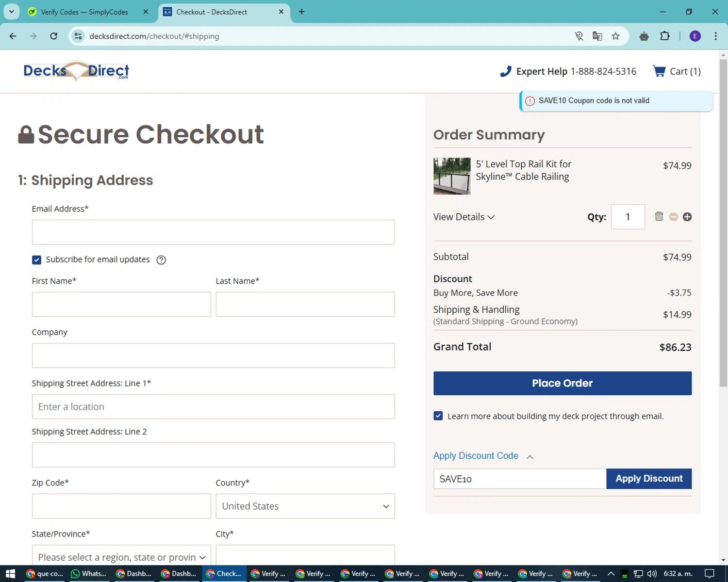Click the quantity input box
This screenshot has height=582, width=728.
pos(628,217)
